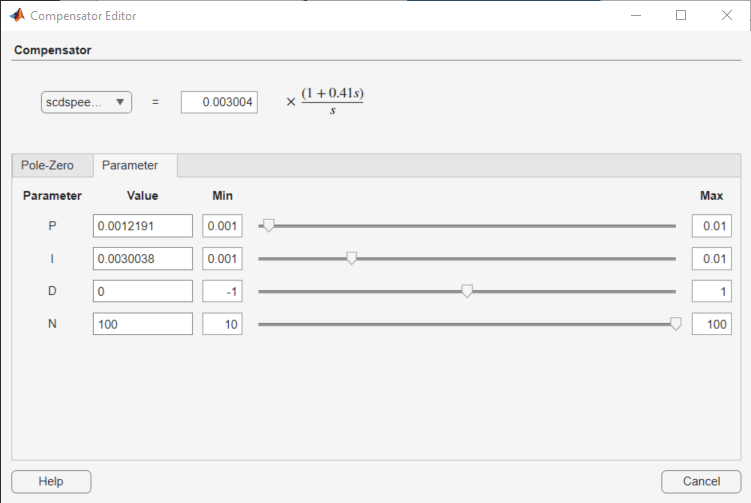Image resolution: width=751 pixels, height=503 pixels.
Task: Click the N value field
Action: point(143,324)
